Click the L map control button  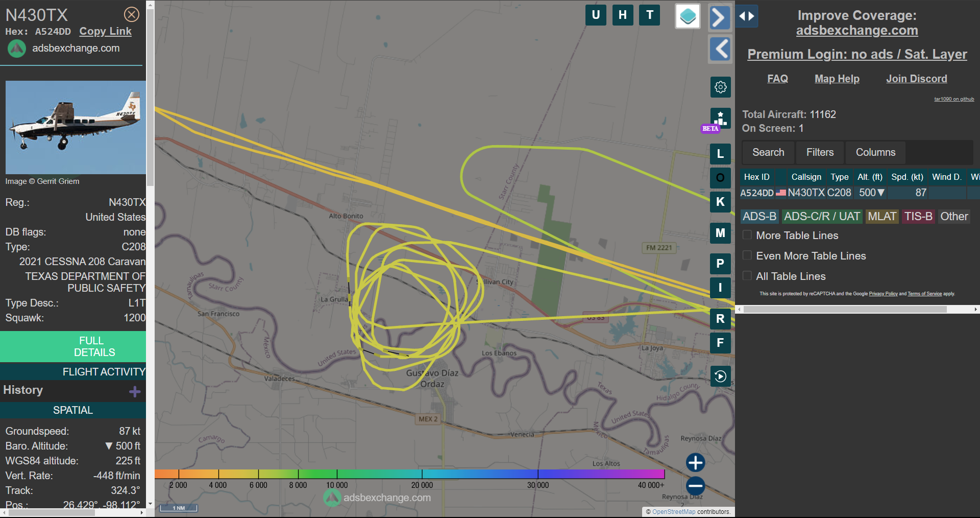(720, 153)
